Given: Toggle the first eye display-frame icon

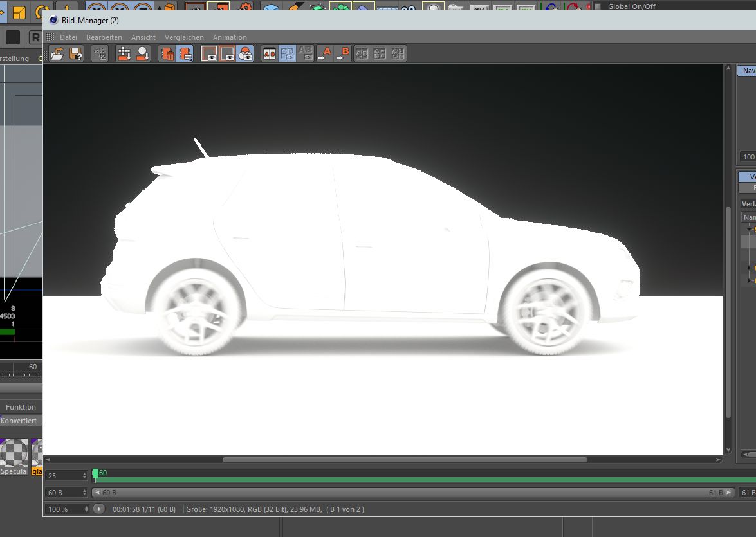Looking at the screenshot, I should coord(209,54).
